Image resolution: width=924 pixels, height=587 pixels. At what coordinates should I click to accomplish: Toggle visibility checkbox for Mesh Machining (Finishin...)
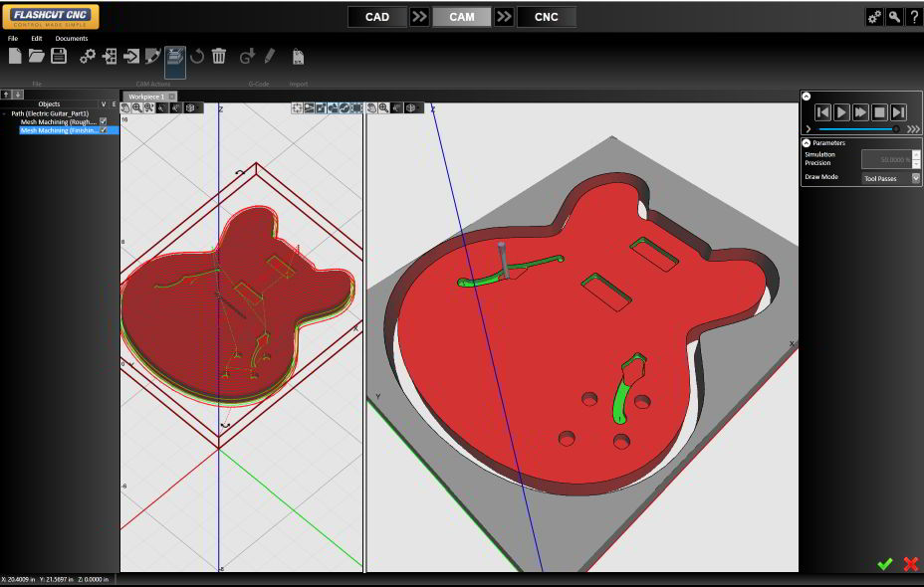(104, 130)
